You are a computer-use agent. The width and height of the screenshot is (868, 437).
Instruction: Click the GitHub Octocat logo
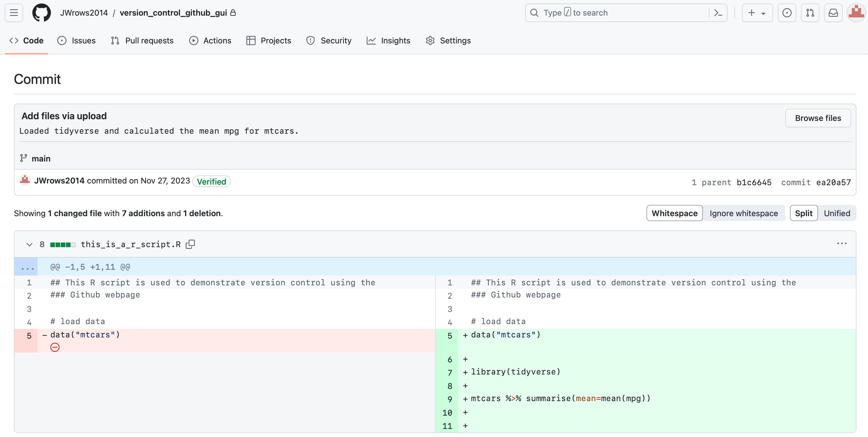pos(41,13)
